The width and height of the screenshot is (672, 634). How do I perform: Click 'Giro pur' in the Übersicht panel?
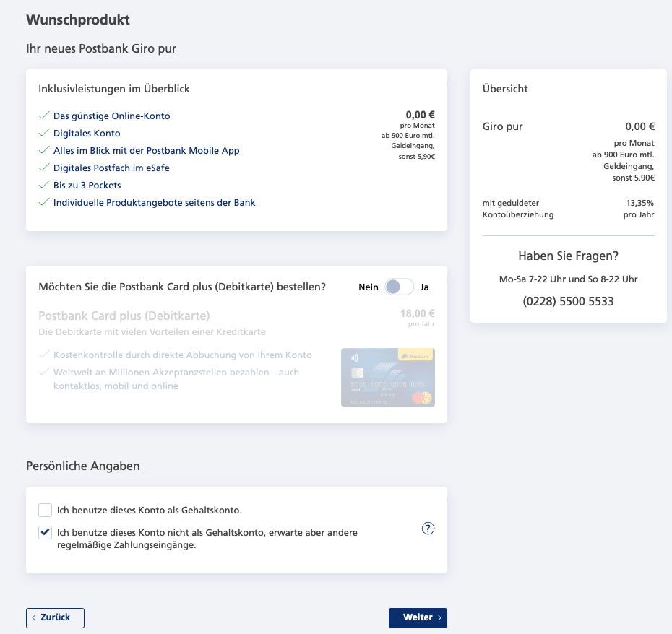pos(503,126)
